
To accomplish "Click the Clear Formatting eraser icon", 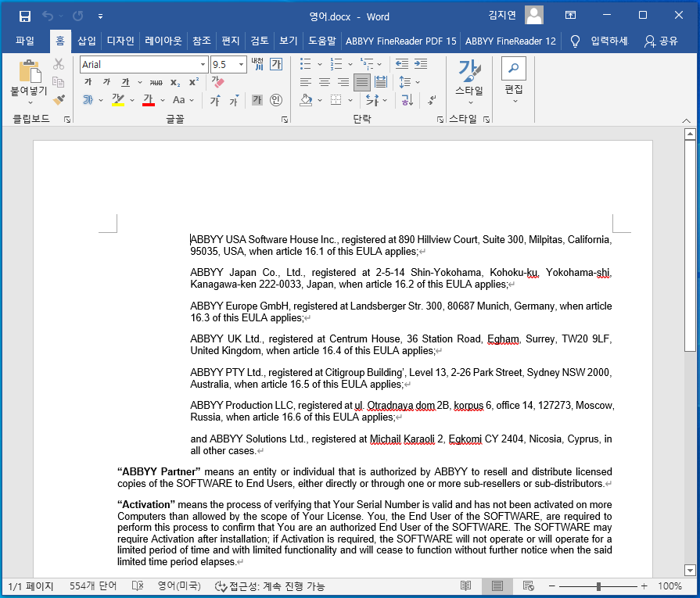I will [218, 82].
